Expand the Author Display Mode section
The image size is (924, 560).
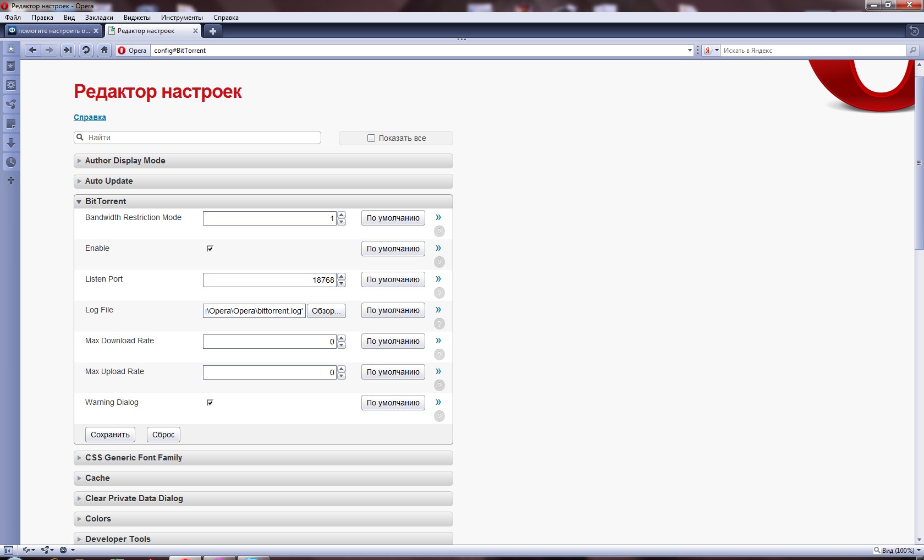263,161
